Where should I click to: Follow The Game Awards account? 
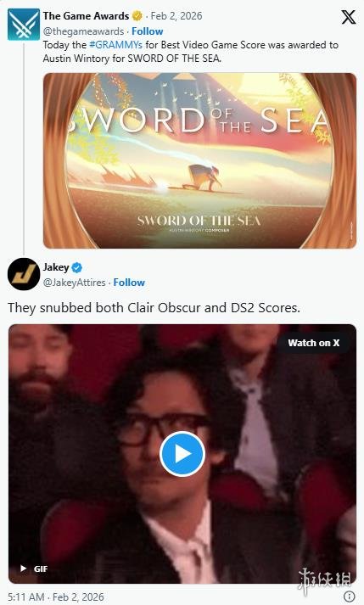click(147, 31)
